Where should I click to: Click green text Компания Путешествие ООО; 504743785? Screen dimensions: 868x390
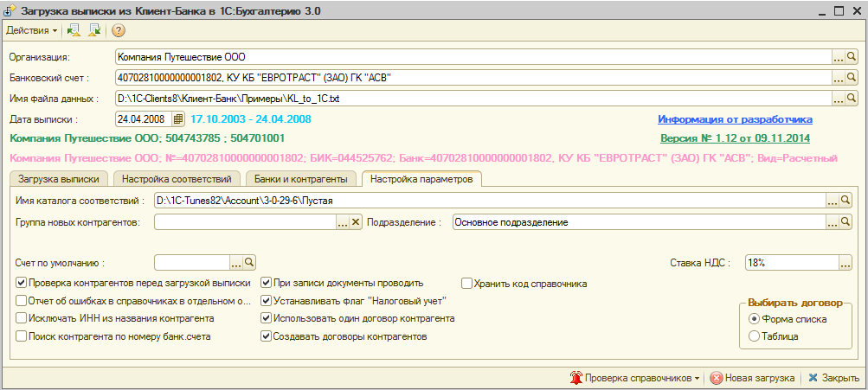click(x=147, y=137)
